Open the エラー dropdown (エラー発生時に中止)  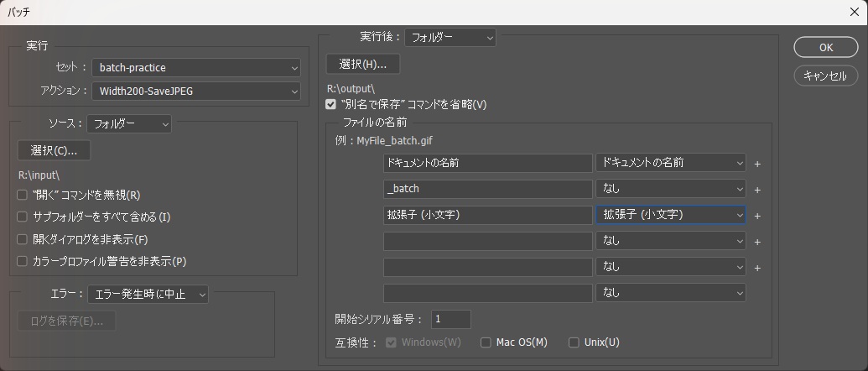(x=148, y=295)
